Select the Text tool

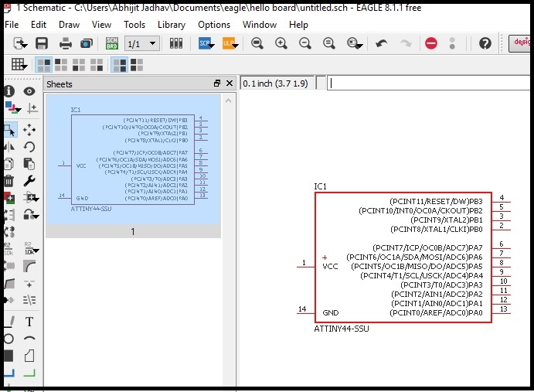point(29,322)
